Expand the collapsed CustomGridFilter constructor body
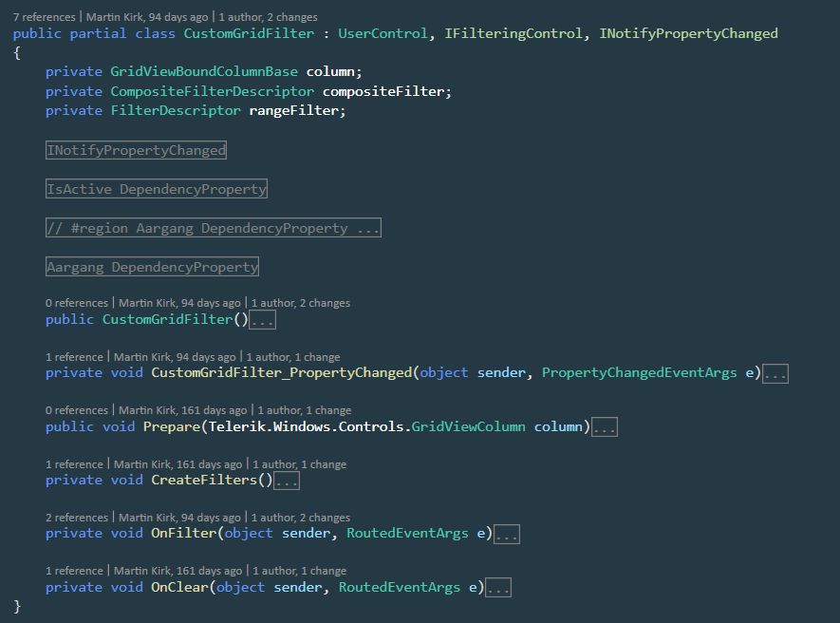The height and width of the screenshot is (623, 840). coord(263,320)
